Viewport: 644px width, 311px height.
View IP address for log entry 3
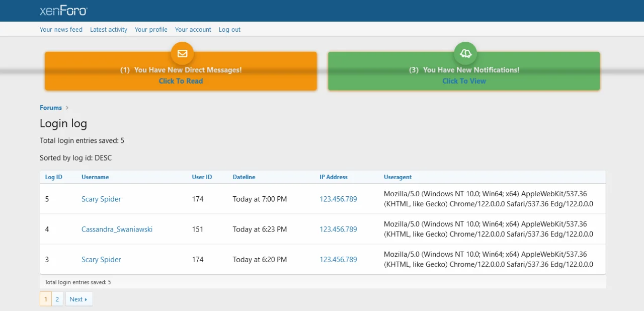pos(338,260)
